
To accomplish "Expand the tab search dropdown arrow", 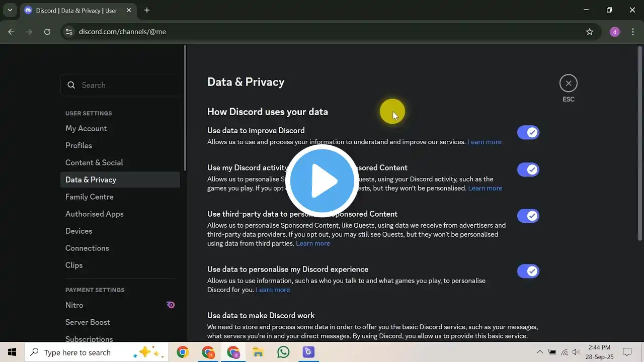I will pos(10,10).
